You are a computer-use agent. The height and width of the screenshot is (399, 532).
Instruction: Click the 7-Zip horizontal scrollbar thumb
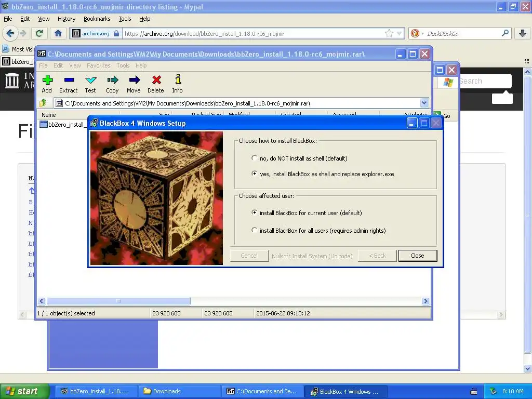point(118,301)
